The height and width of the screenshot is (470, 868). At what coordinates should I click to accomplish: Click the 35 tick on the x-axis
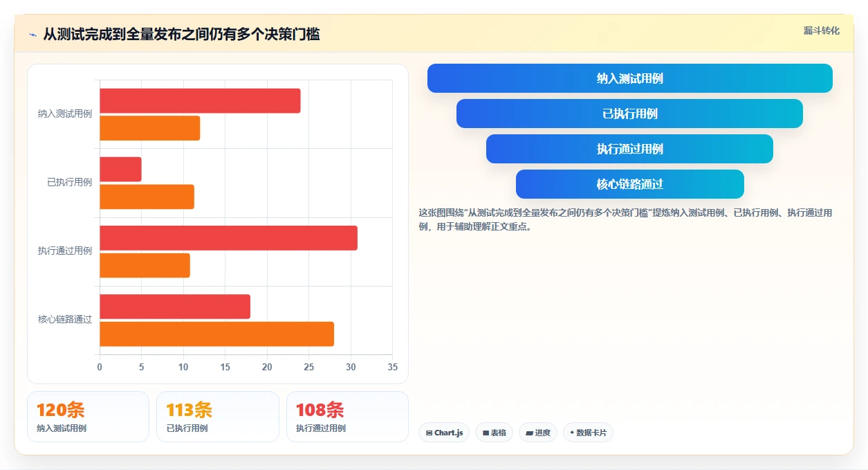(393, 368)
